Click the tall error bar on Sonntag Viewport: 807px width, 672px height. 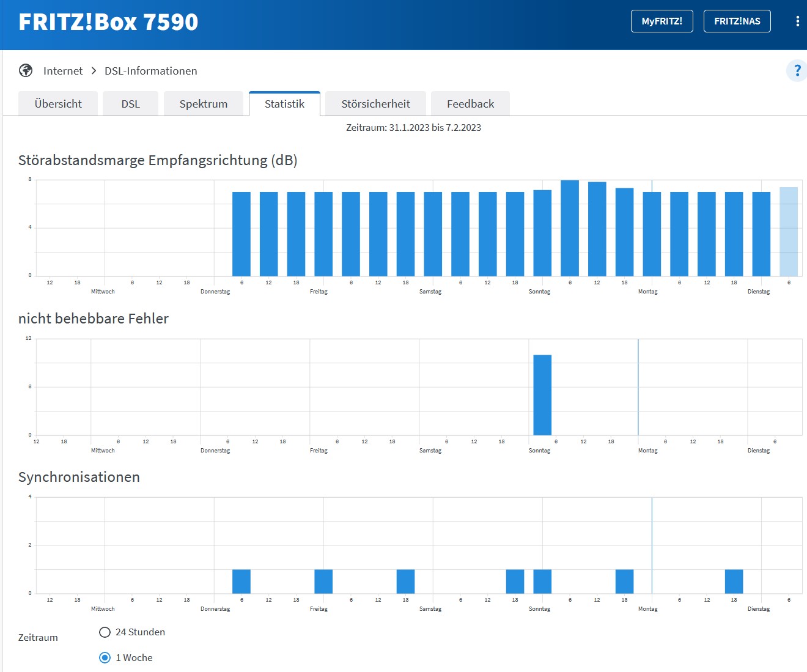(x=542, y=395)
